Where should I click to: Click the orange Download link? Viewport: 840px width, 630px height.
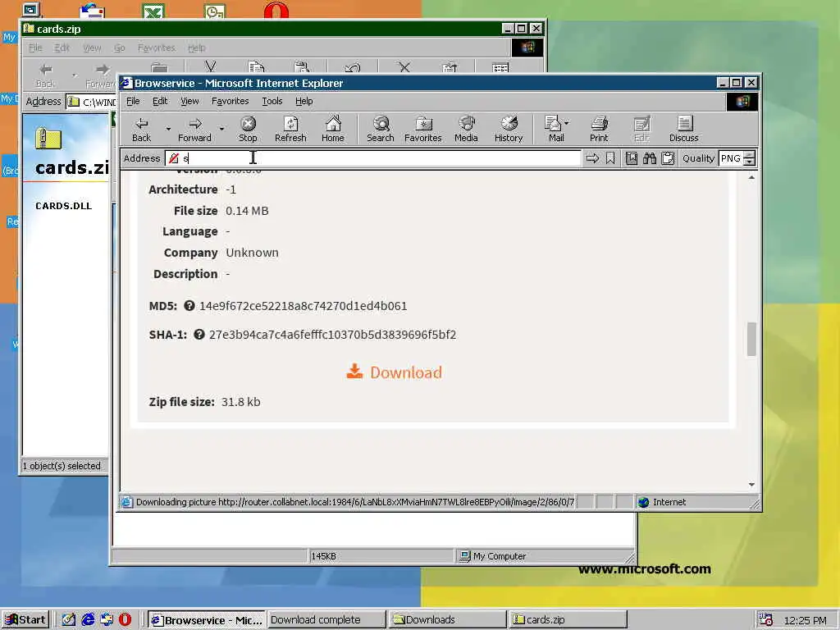tap(405, 372)
